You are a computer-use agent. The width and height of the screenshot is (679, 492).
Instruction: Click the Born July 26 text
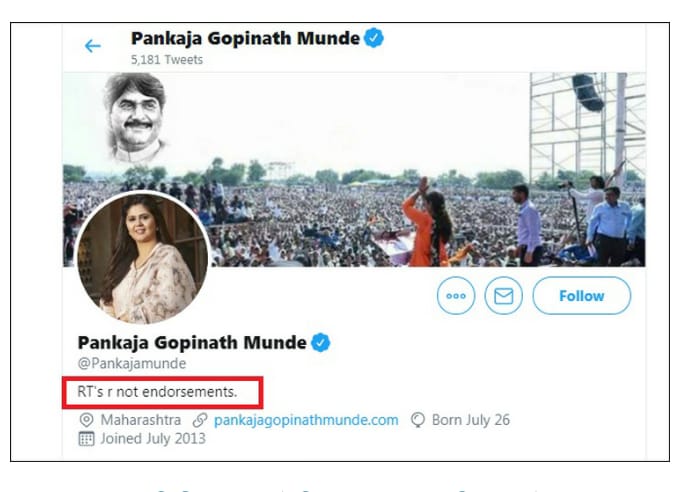(x=470, y=420)
